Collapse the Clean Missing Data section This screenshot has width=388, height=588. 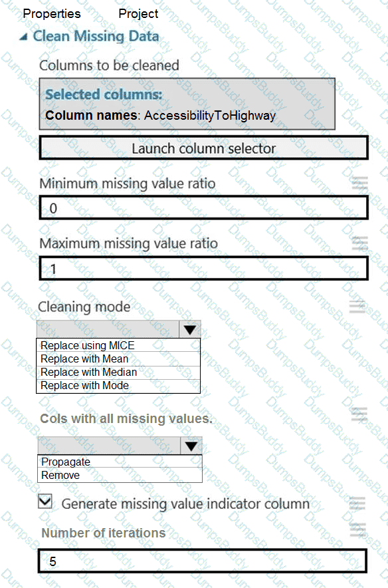(x=24, y=37)
